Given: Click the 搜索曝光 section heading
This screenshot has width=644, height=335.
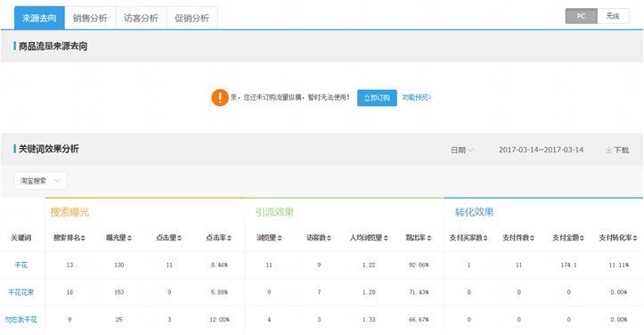Looking at the screenshot, I should [x=69, y=212].
